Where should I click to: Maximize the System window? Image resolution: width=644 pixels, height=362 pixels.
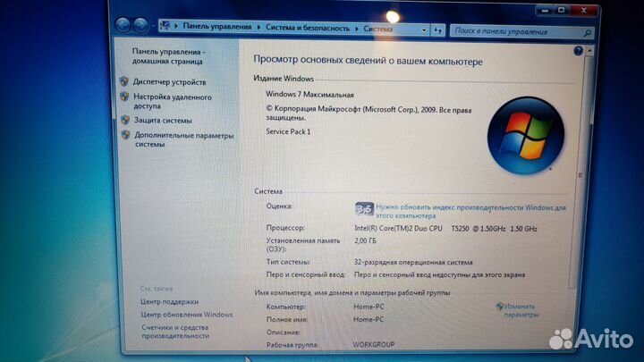(x=562, y=10)
